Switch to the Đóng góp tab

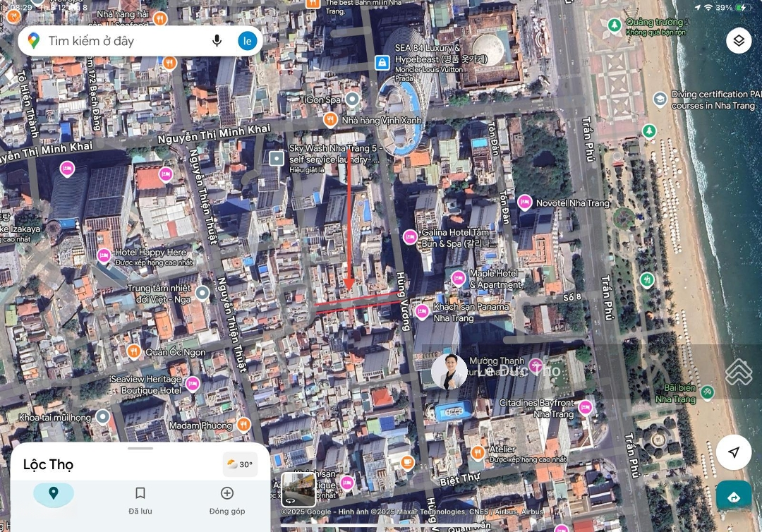[x=227, y=499]
